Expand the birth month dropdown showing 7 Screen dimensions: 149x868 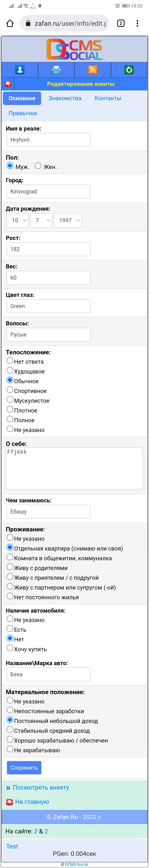pyautogui.click(x=41, y=220)
